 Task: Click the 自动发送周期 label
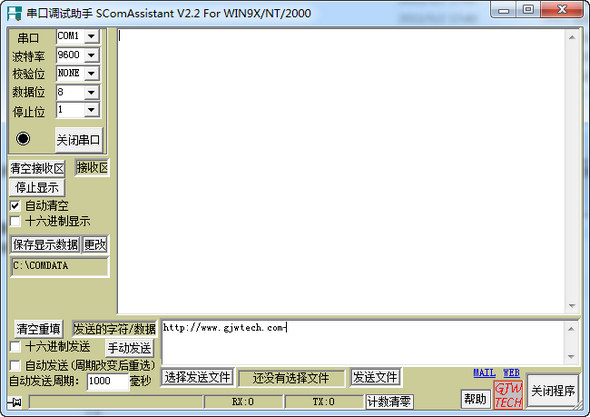(44, 381)
